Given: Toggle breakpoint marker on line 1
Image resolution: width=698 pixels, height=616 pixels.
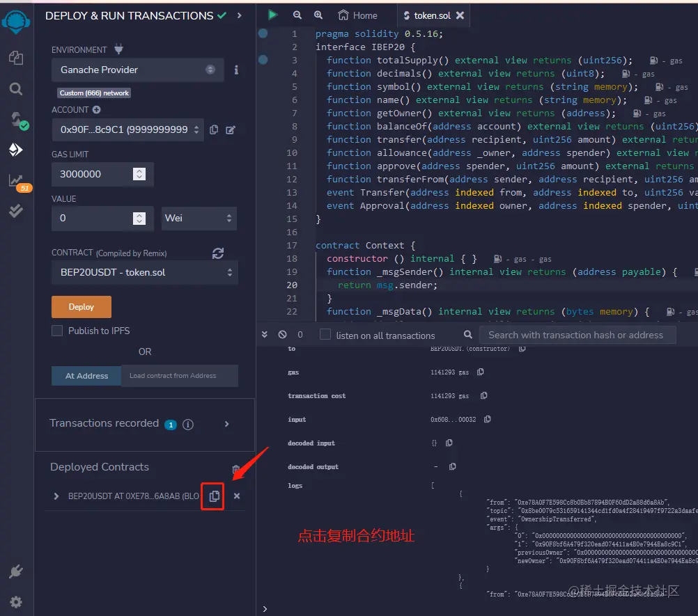Looking at the screenshot, I should tap(263, 33).
